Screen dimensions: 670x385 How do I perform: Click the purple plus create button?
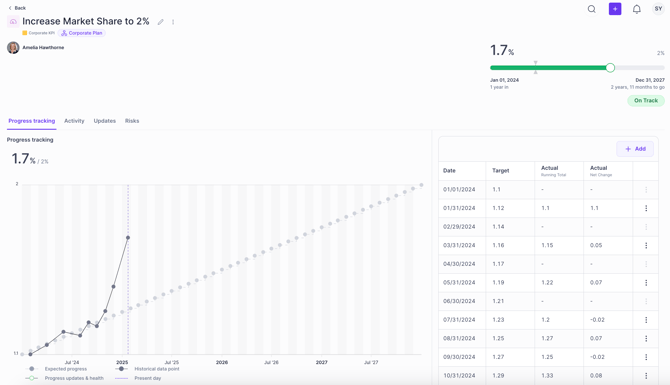[615, 9]
